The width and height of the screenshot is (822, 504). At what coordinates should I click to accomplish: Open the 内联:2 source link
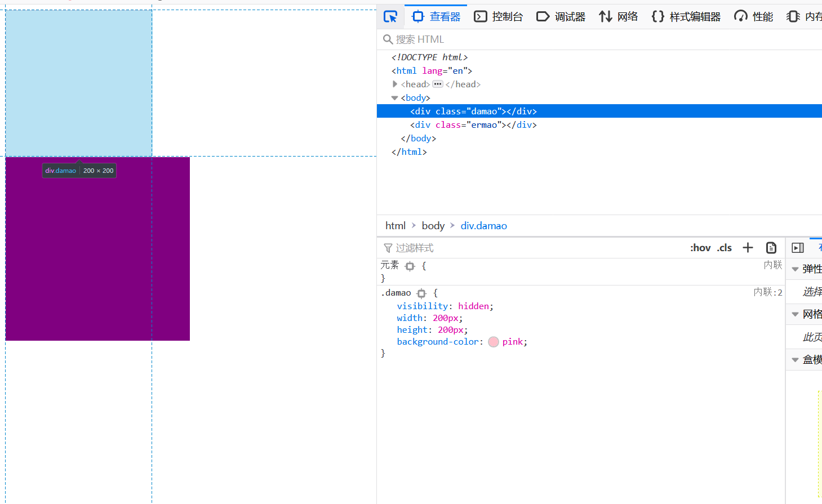pyautogui.click(x=768, y=292)
